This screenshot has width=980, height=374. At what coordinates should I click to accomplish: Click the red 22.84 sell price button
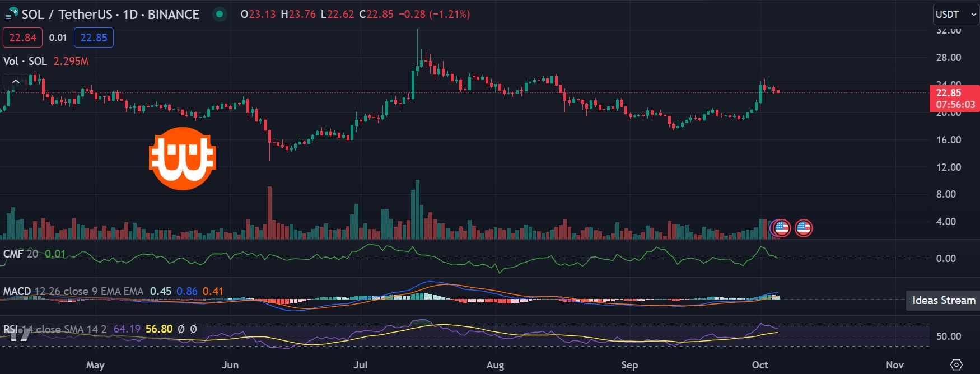click(x=22, y=38)
